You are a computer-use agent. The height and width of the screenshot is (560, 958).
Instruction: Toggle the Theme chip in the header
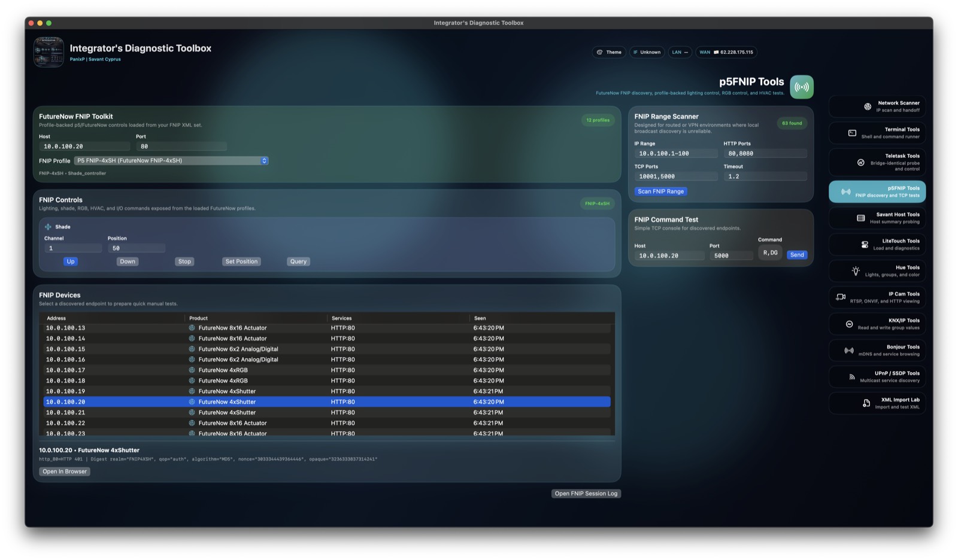[609, 52]
